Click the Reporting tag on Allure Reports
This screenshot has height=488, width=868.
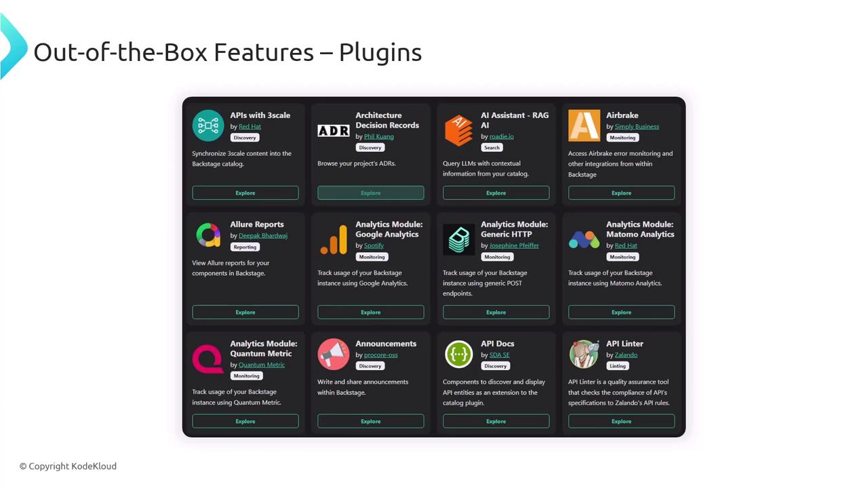(x=245, y=247)
